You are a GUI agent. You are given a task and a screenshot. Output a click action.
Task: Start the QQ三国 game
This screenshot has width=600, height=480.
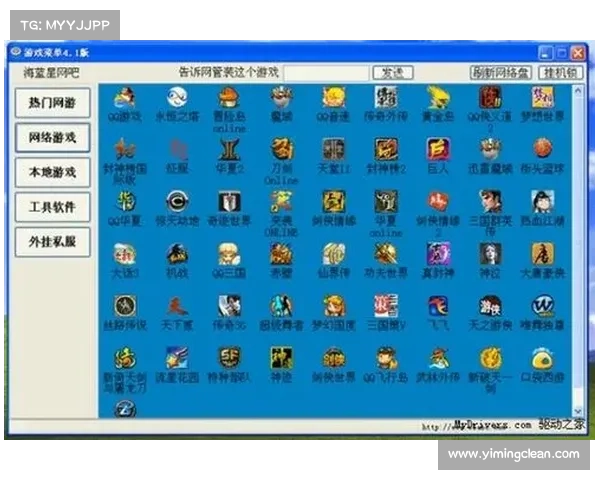(229, 254)
